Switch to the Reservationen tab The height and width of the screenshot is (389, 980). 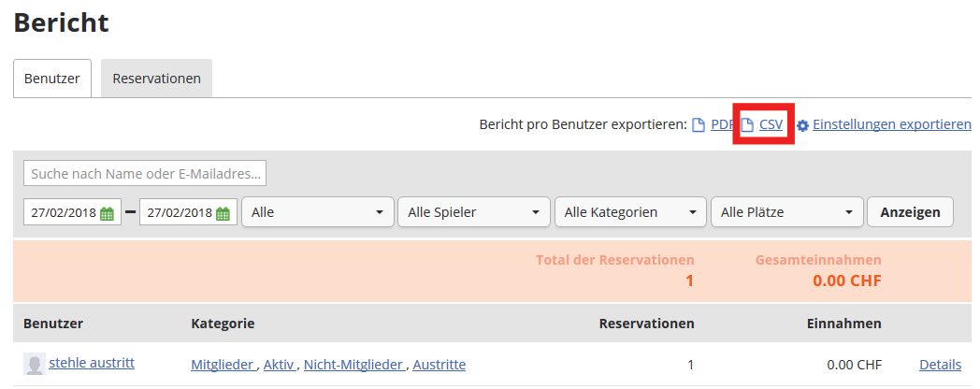(156, 79)
